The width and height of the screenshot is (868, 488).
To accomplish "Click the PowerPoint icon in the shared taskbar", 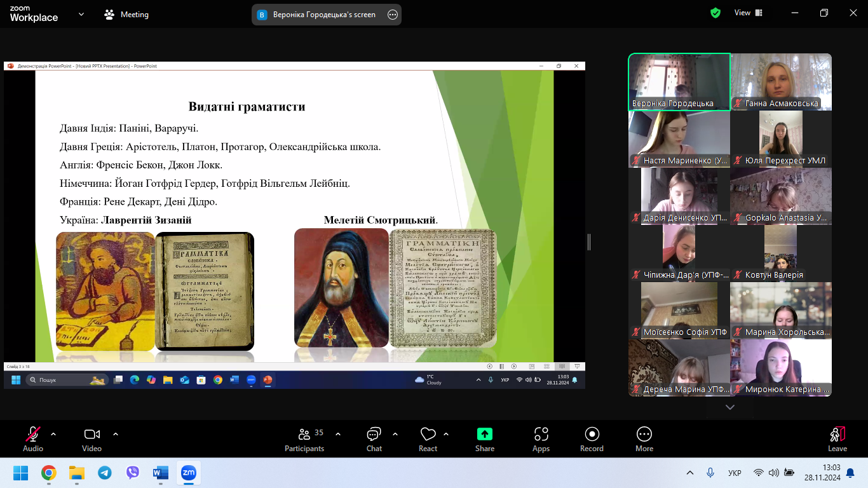I will (x=268, y=380).
